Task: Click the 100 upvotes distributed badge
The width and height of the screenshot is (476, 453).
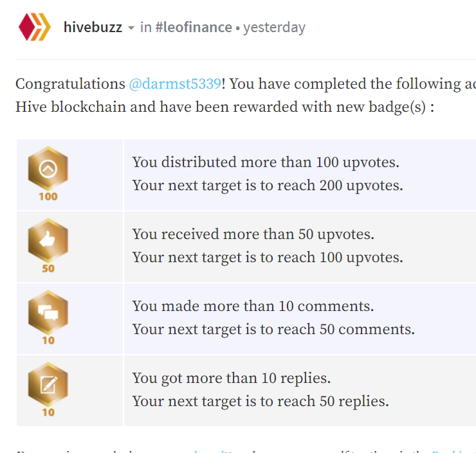Action: click(48, 168)
